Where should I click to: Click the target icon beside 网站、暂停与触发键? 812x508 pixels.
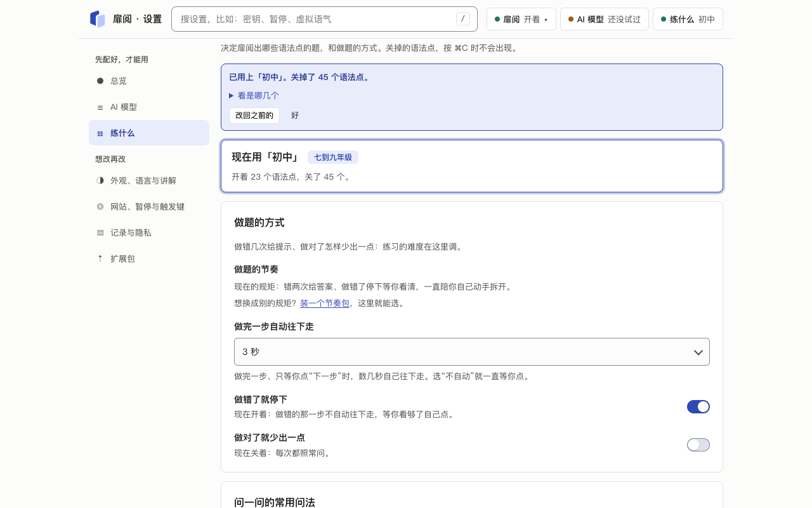[x=100, y=206]
